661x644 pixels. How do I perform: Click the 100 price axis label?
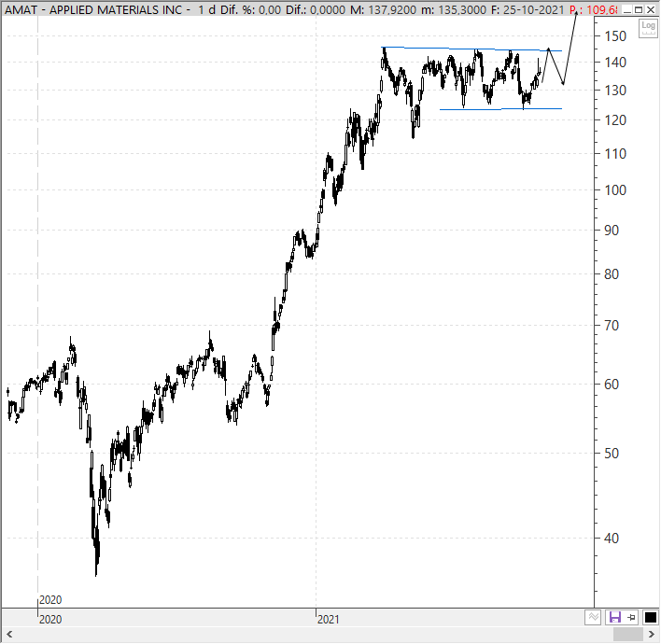[x=615, y=190]
